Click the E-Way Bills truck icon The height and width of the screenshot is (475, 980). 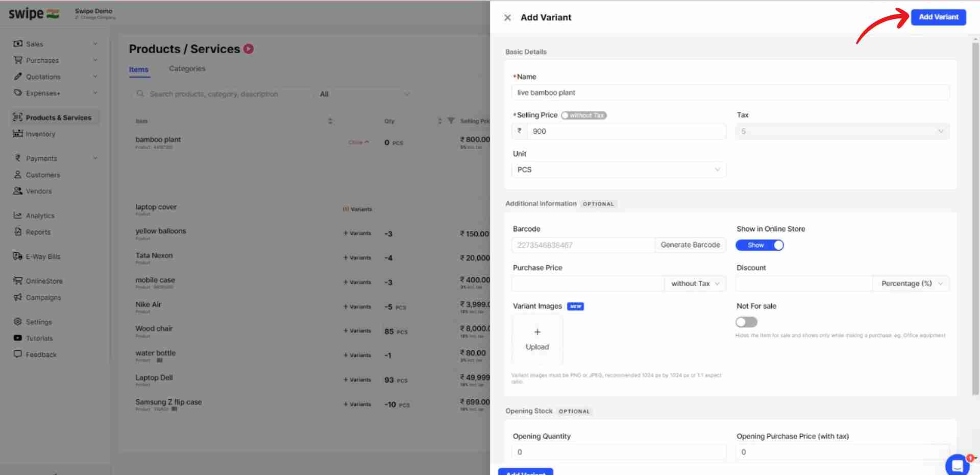(x=18, y=256)
